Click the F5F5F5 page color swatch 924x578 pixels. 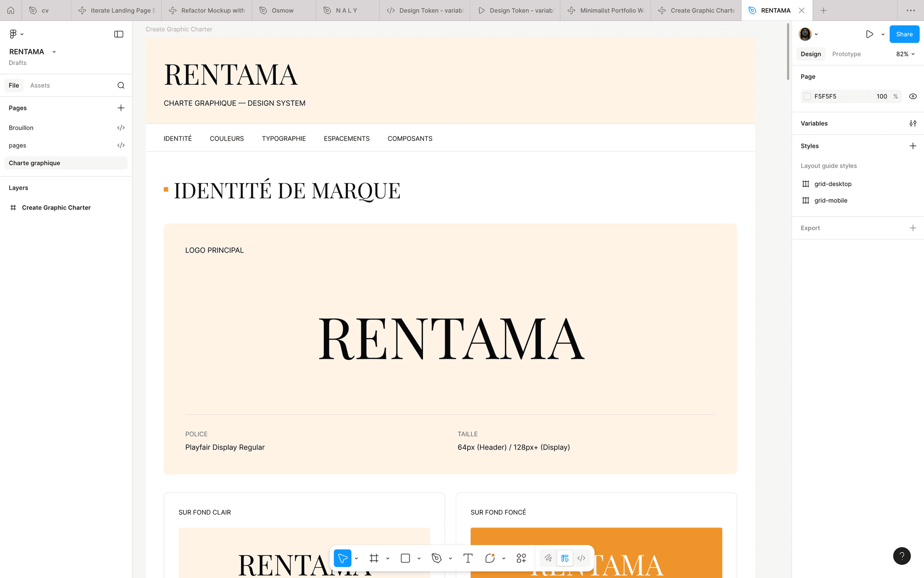(x=807, y=96)
